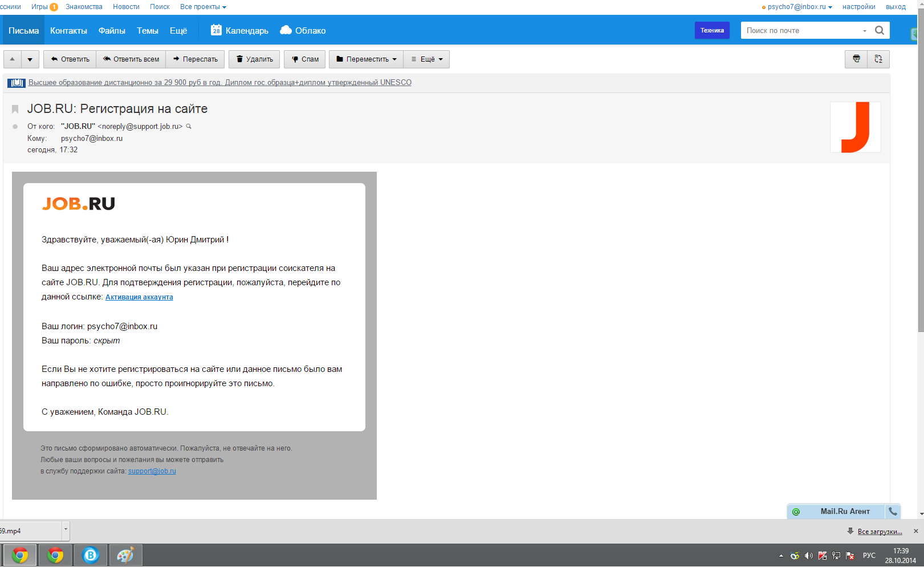Screen dimensions: 924x567
Task: Close the downloads bar
Action: [916, 531]
